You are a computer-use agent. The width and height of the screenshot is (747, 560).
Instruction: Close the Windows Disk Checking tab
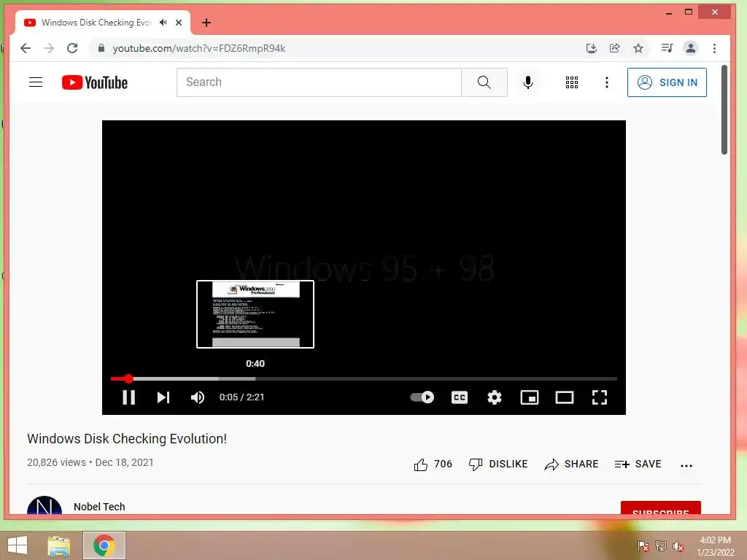coord(179,23)
